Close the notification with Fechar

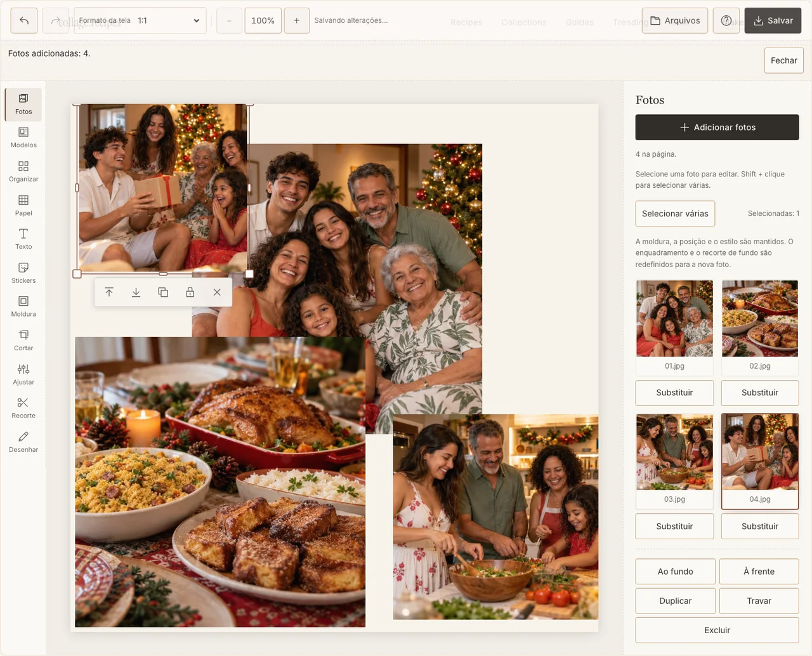(784, 60)
